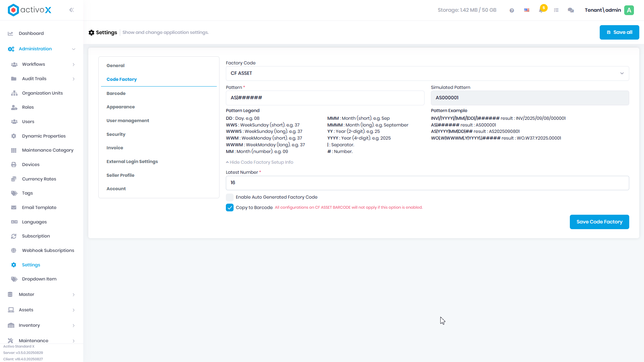Expand the Assets menu arrow
644x362 pixels.
pos(73,310)
